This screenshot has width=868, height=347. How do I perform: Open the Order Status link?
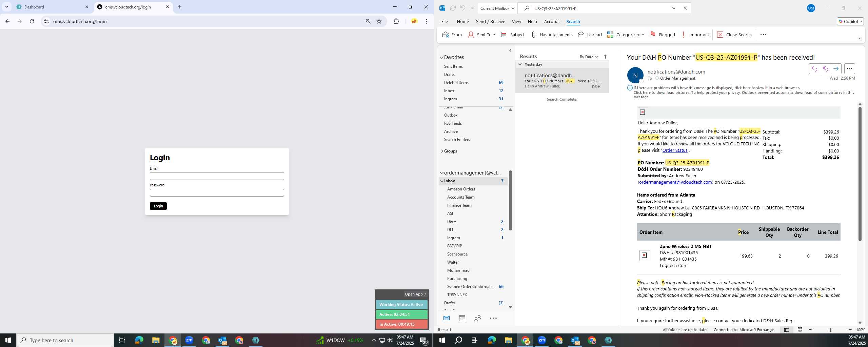[x=675, y=150]
